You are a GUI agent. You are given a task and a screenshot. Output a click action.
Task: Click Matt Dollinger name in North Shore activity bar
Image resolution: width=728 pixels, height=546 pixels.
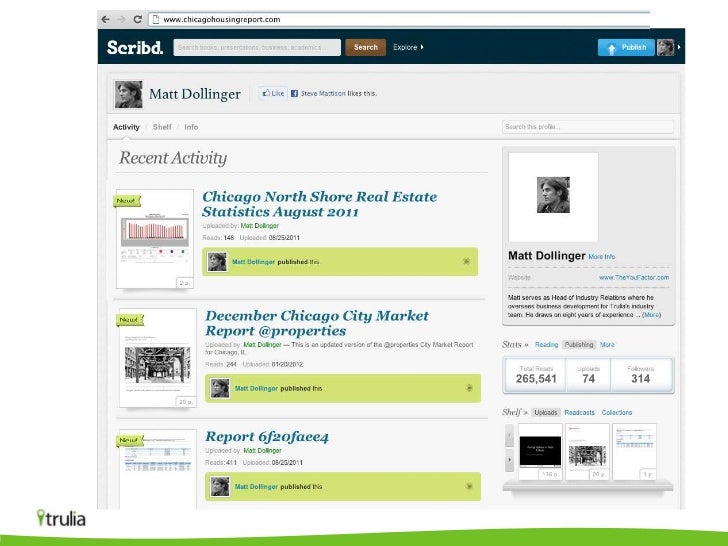tap(253, 262)
